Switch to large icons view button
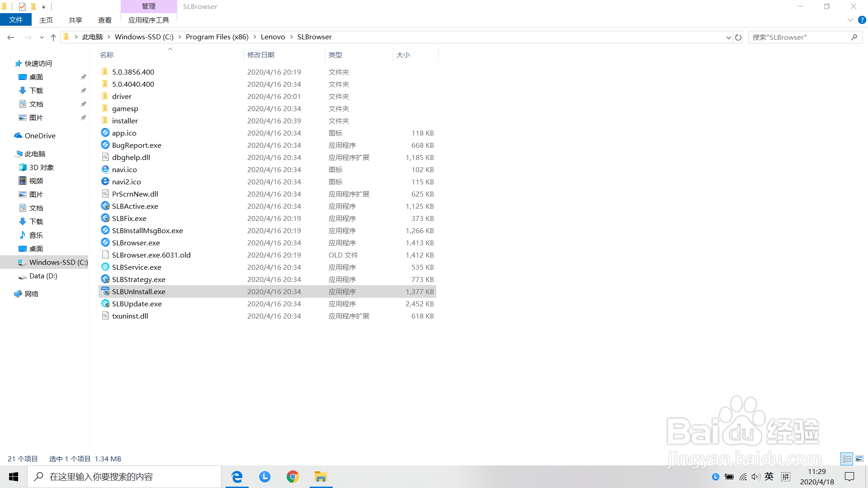The width and height of the screenshot is (868, 488). click(x=859, y=459)
